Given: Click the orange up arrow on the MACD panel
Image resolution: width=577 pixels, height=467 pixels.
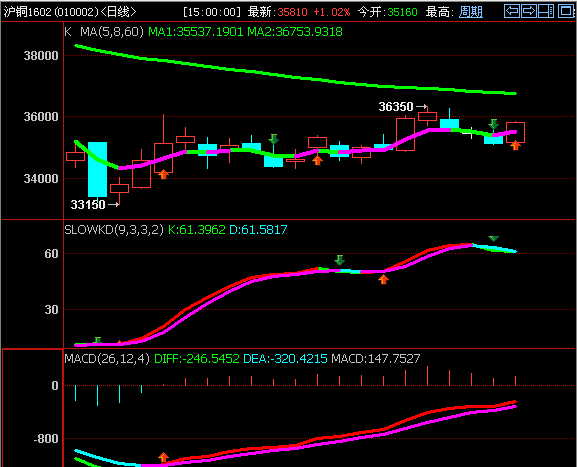Looking at the screenshot, I should (163, 457).
